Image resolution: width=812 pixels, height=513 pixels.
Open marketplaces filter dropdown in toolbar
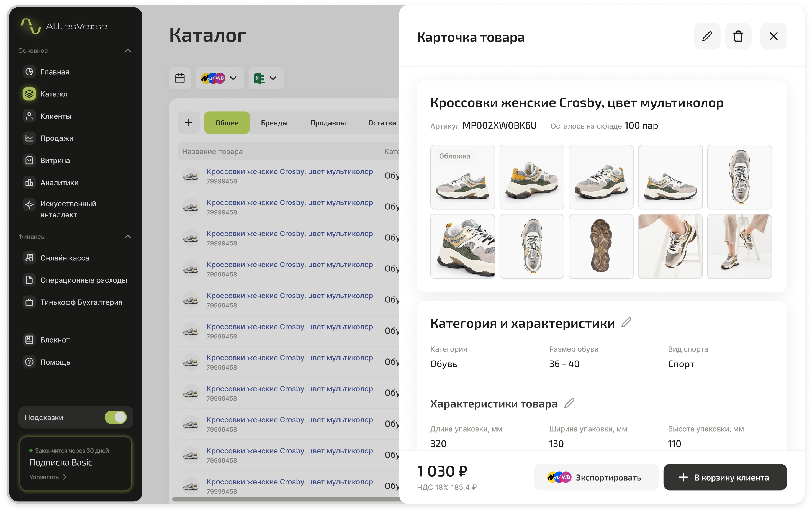[x=220, y=78]
